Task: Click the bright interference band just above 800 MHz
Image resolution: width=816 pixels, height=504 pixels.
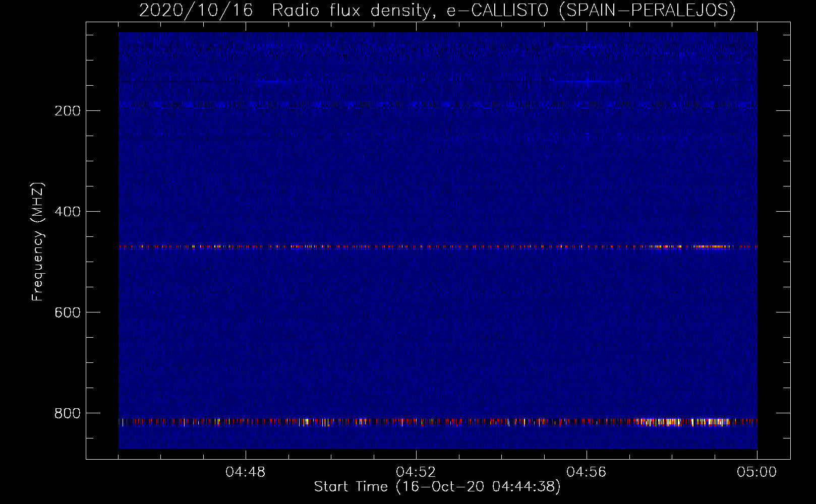Action: click(438, 422)
